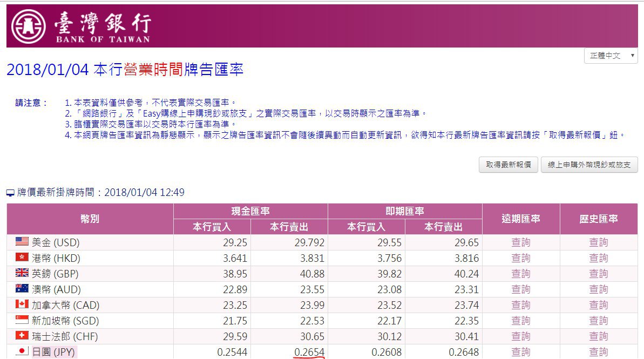644x359 pixels.
Task: Click the 新加坡幣 (SGD) currency name
Action: pyautogui.click(x=65, y=320)
